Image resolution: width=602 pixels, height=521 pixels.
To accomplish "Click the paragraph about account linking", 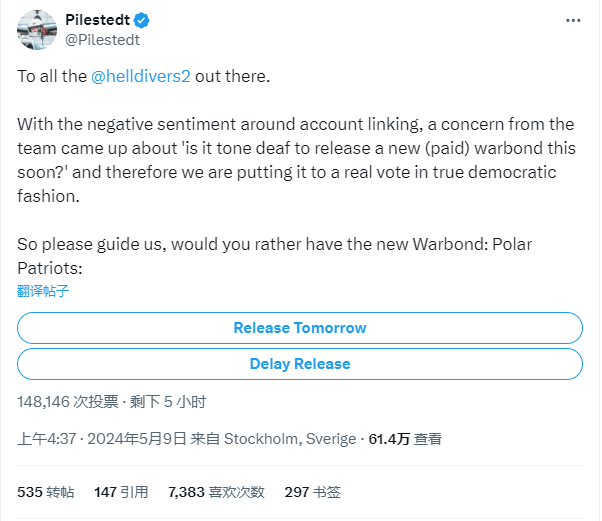I will (296, 160).
